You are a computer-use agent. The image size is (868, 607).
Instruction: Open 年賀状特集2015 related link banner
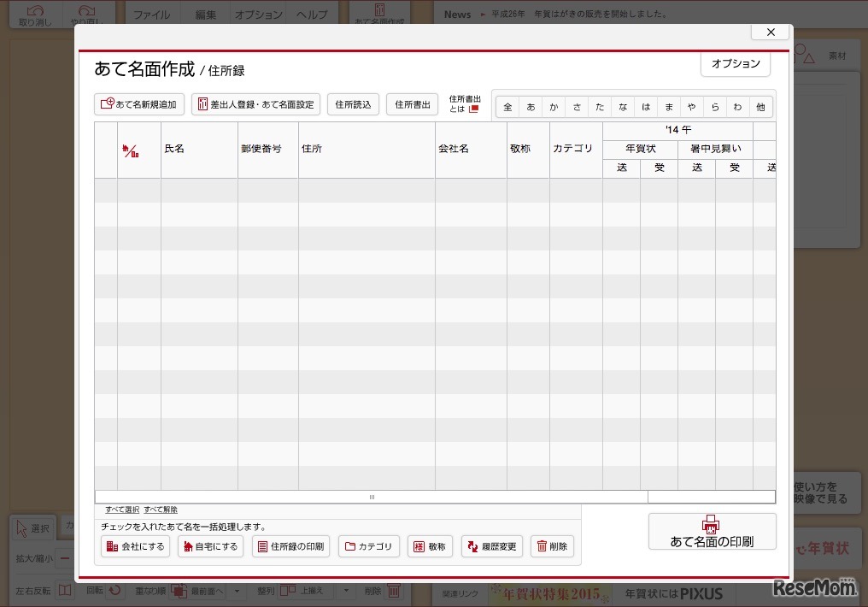pos(550,594)
